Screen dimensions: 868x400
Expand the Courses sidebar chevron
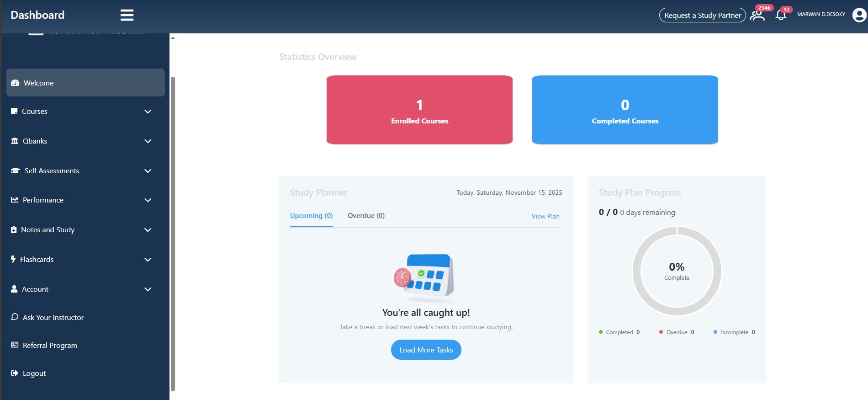pyautogui.click(x=148, y=112)
